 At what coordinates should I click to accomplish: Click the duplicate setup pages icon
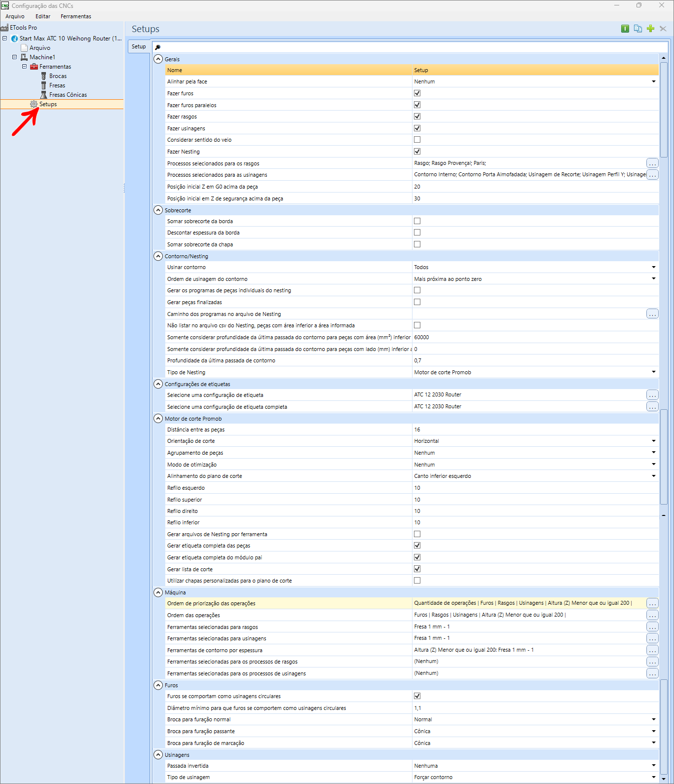click(x=638, y=29)
